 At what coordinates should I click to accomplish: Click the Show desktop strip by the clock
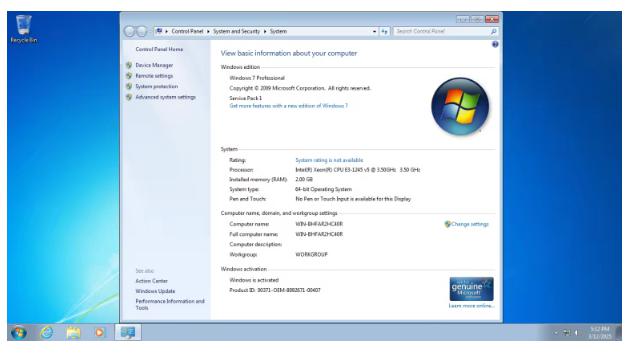pos(619,333)
